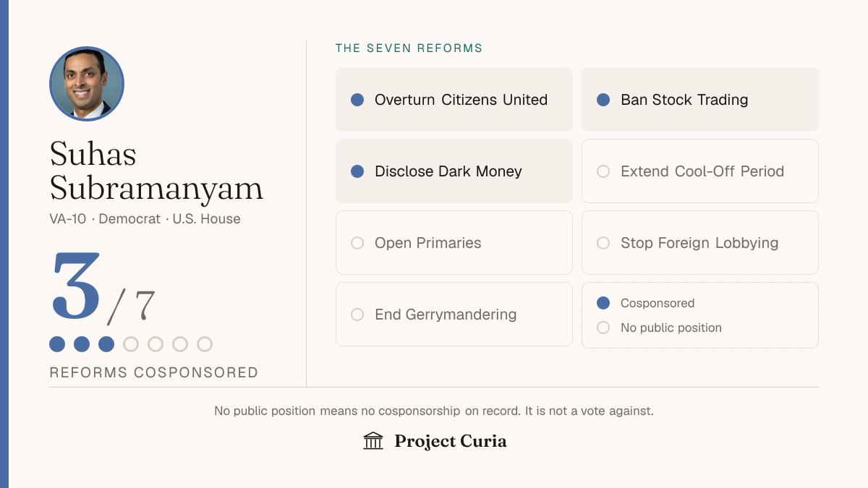
Task: Click the Suhas Subramanyam name heading
Action: (156, 171)
